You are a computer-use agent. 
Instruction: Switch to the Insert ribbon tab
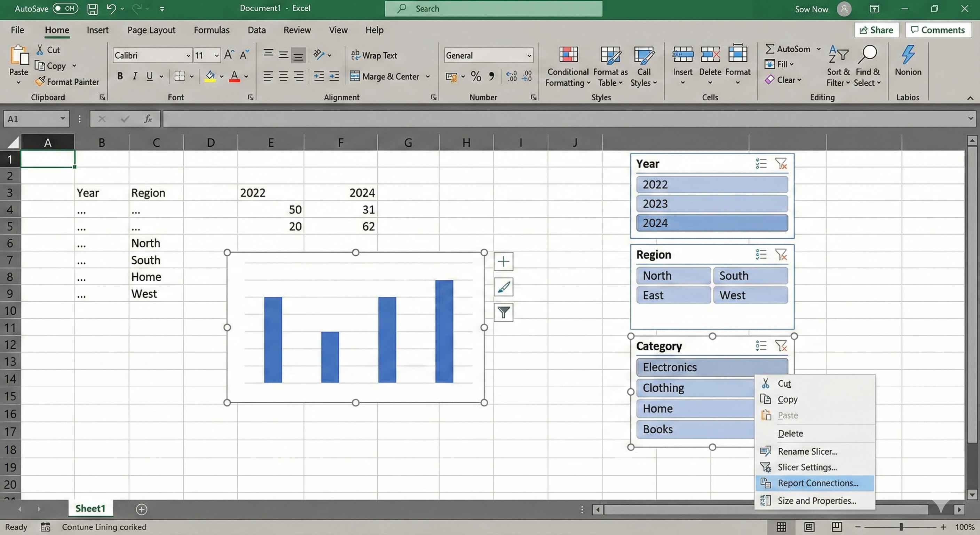point(98,30)
